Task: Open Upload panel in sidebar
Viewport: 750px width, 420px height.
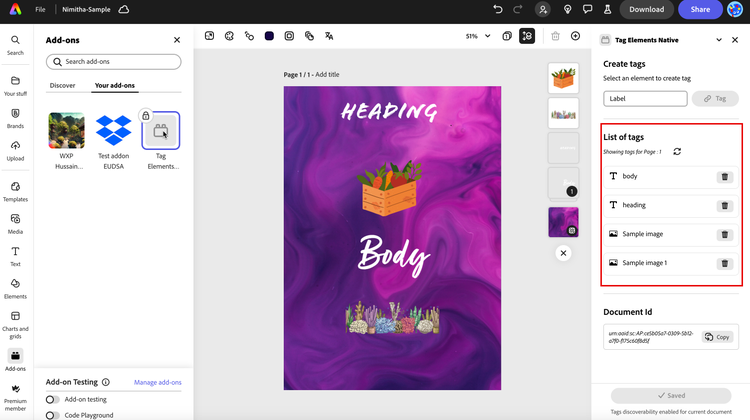Action: point(15,150)
